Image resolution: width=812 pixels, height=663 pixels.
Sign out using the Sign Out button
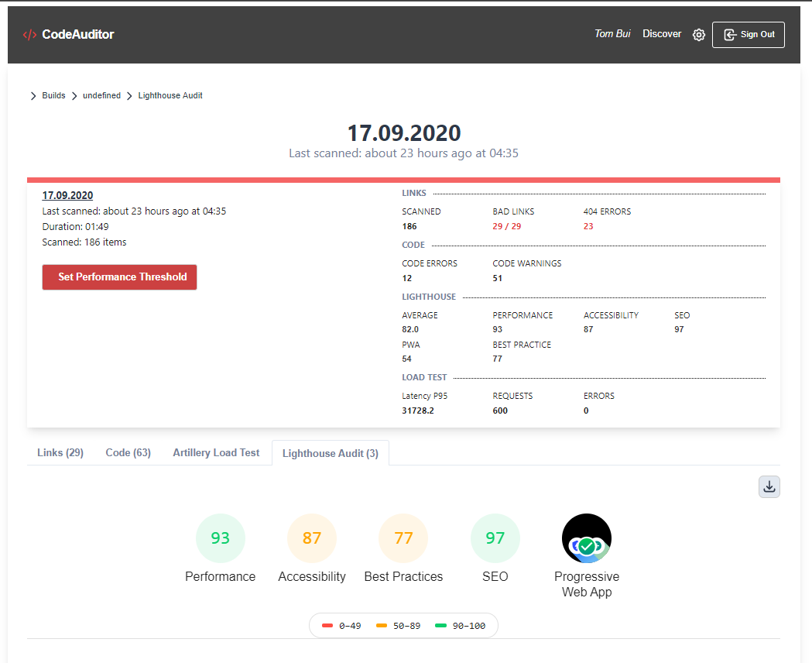coord(748,34)
